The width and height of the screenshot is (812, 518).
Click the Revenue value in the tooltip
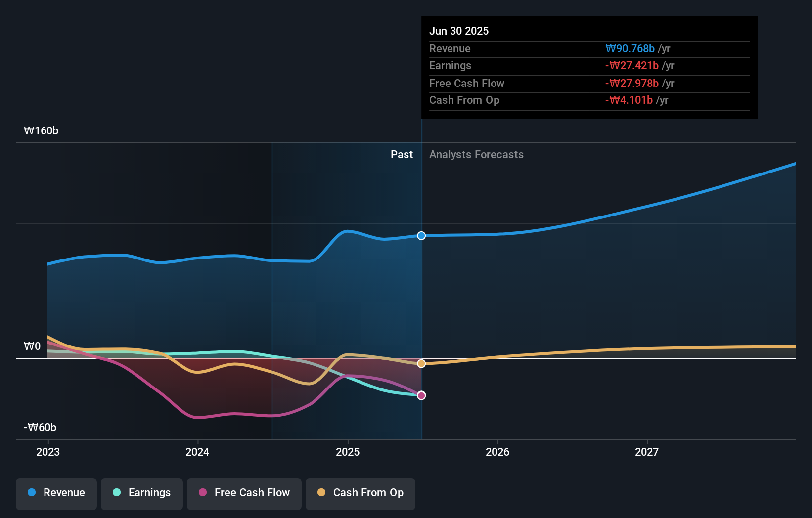coord(629,48)
